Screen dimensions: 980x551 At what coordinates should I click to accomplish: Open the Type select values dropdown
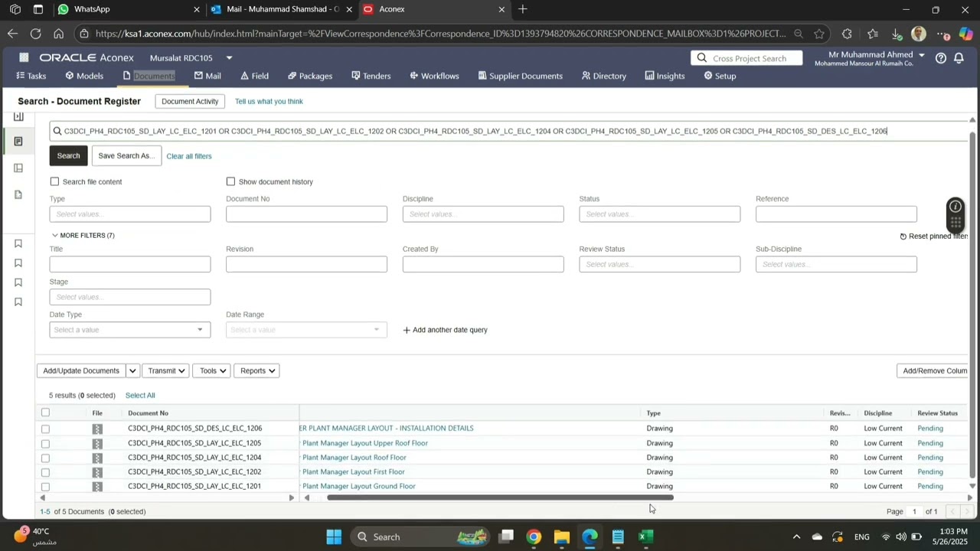tap(130, 214)
